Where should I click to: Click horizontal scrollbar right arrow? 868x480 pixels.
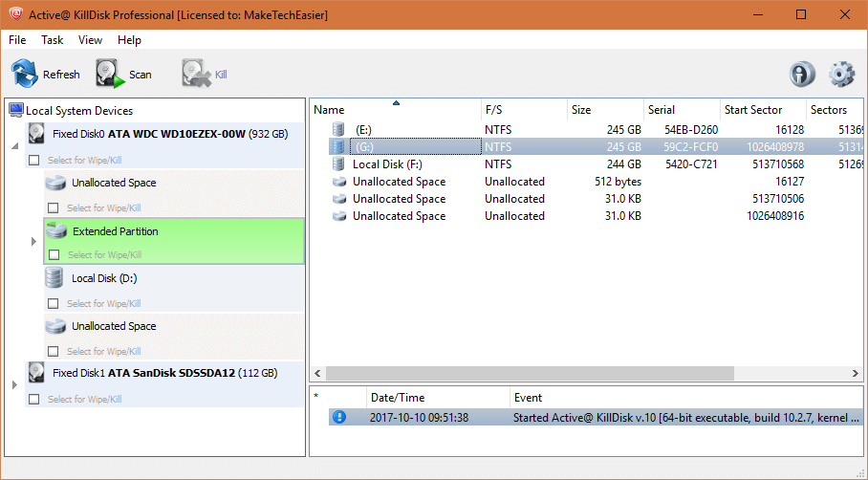click(856, 373)
